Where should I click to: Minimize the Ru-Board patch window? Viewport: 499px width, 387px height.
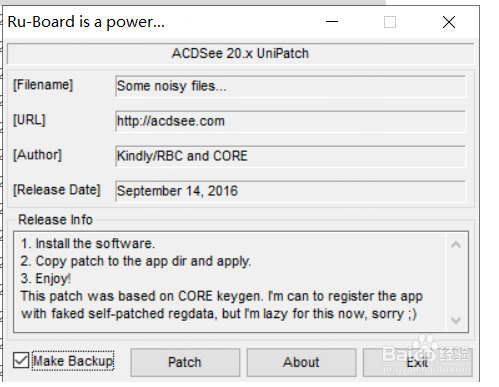(x=332, y=22)
